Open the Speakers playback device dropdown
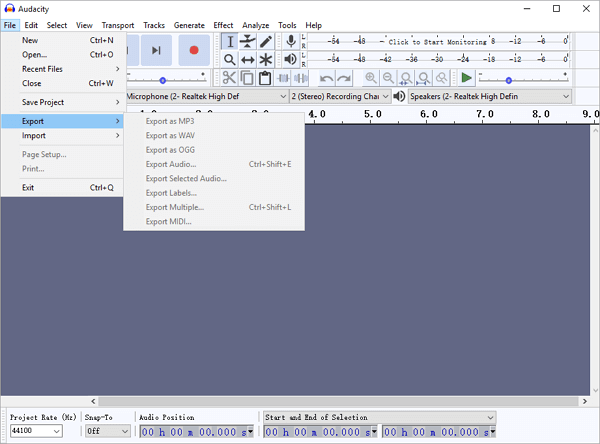Image resolution: width=600 pixels, height=444 pixels. 489,96
